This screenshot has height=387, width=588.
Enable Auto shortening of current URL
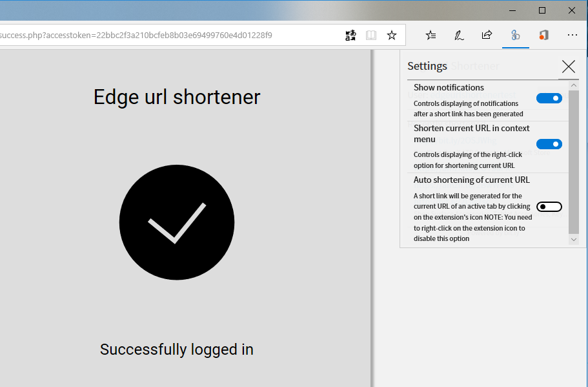(x=549, y=207)
